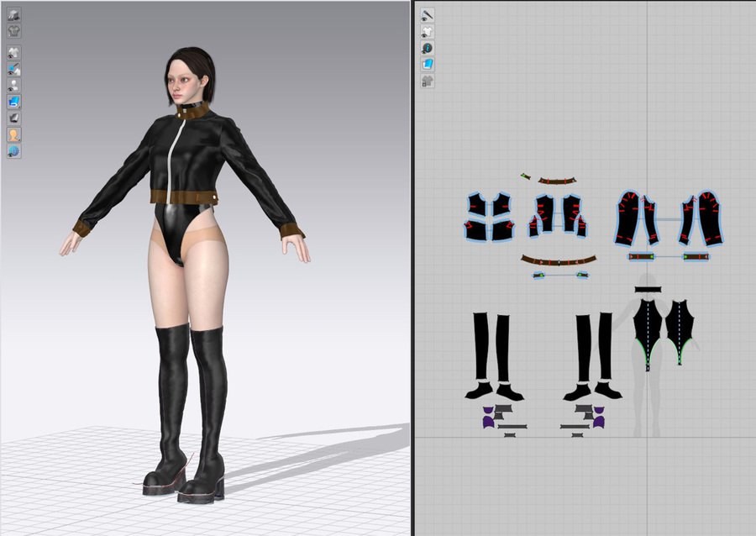Select the curved brown collar pattern piece
756x536 pixels.
(558, 181)
